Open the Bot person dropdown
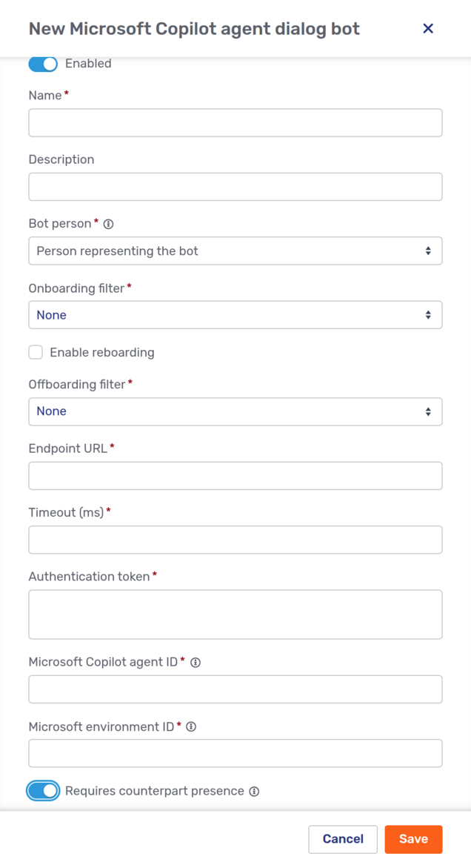Screen dimensions: 471x868 [235, 251]
